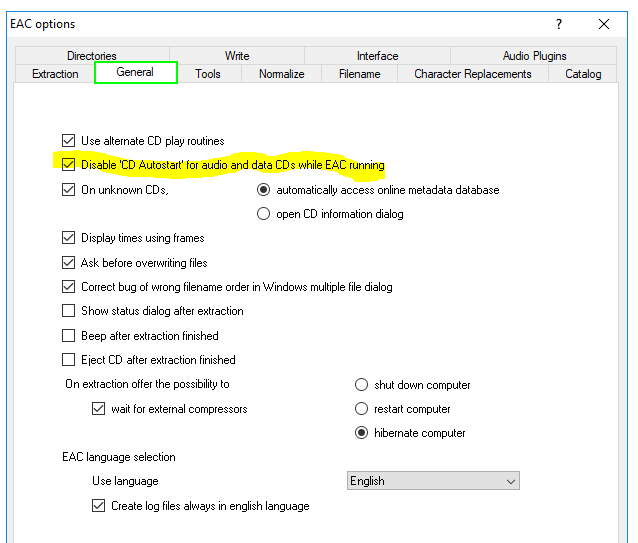Viewport: 638px width, 543px height.
Task: Select restart computer option
Action: click(x=361, y=408)
